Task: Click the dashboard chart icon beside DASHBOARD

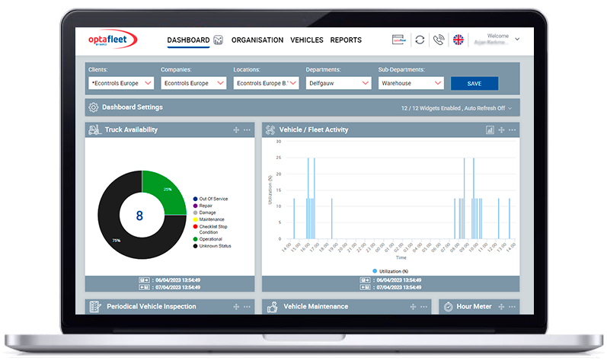Action: coord(219,40)
